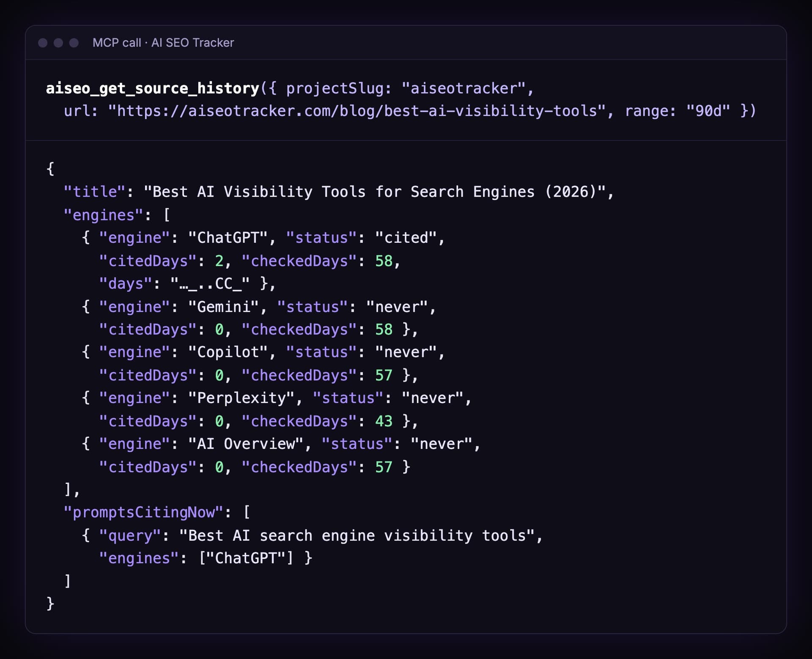Click the "promptsCitingNow" key
The image size is (812, 659).
tap(143, 512)
